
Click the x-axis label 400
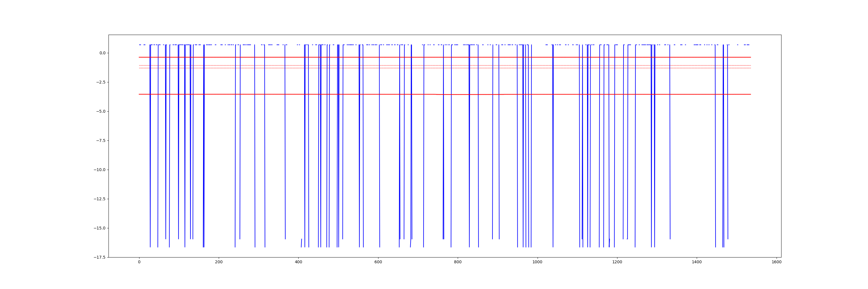(x=299, y=262)
